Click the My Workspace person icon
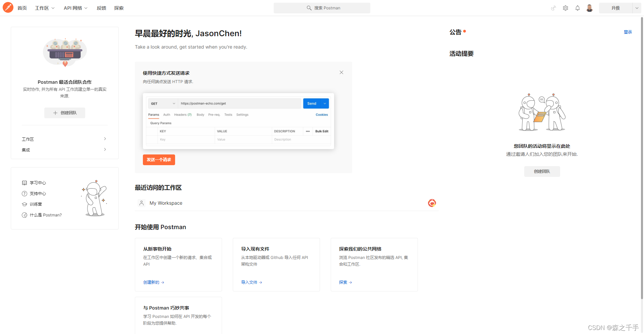 pyautogui.click(x=142, y=203)
